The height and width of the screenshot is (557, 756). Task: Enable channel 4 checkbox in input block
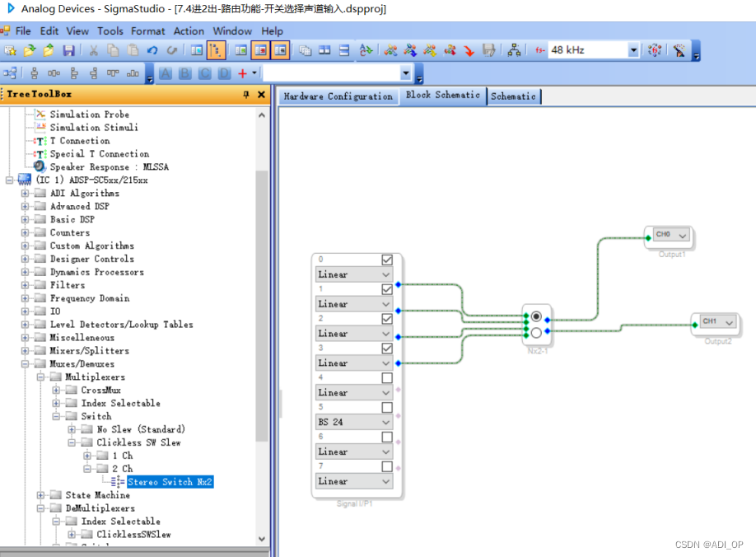[x=387, y=377]
